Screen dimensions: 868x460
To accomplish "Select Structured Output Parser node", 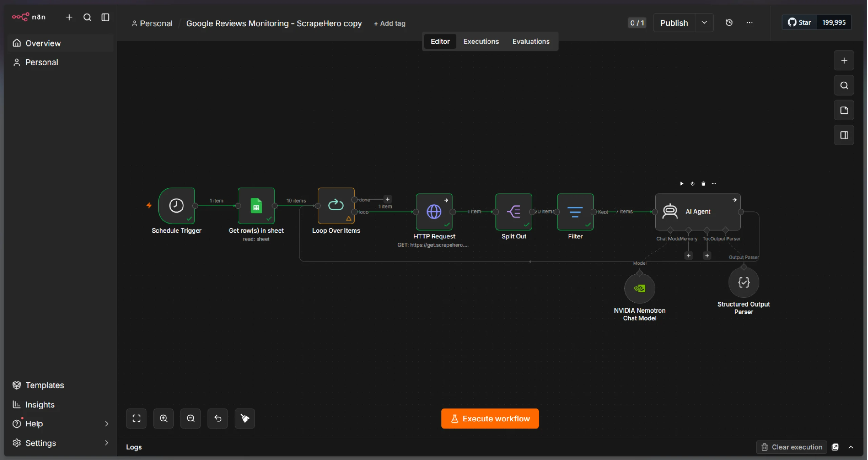I will pyautogui.click(x=744, y=282).
